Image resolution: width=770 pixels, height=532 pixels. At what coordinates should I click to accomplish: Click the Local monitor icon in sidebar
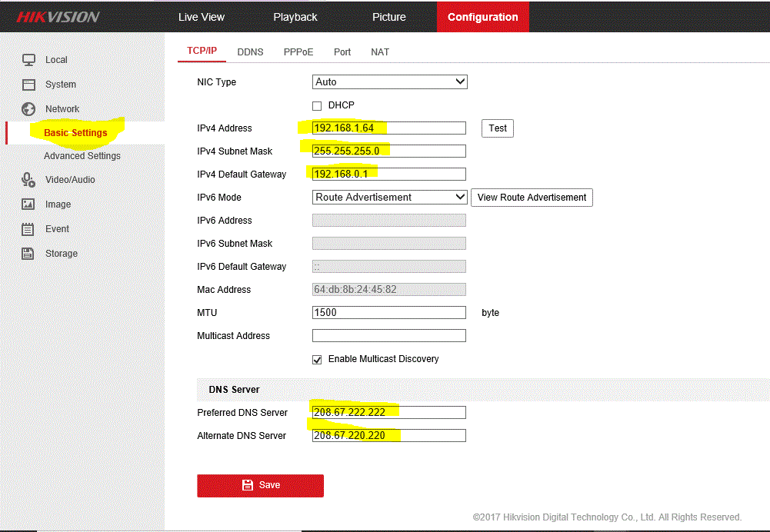click(x=28, y=60)
